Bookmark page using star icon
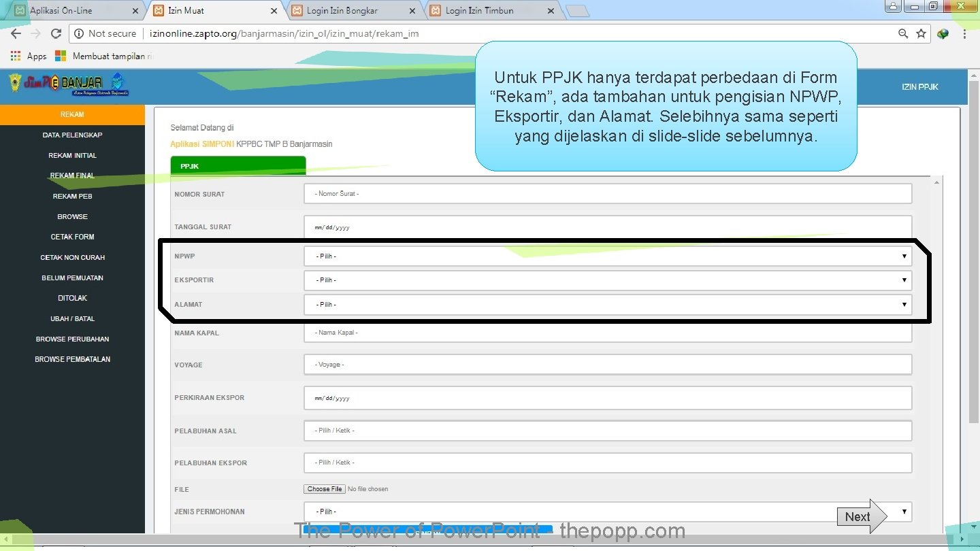 click(x=921, y=33)
